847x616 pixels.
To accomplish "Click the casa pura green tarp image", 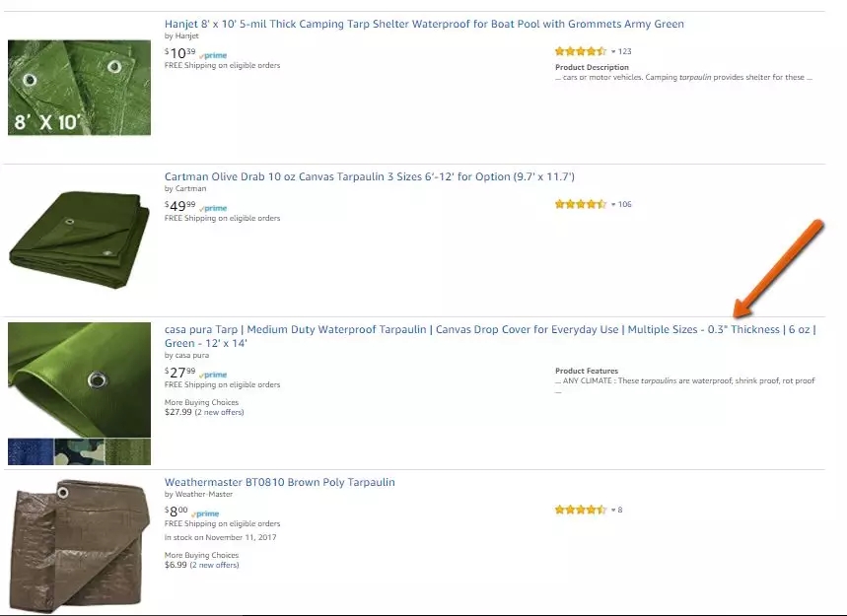I will [x=80, y=380].
